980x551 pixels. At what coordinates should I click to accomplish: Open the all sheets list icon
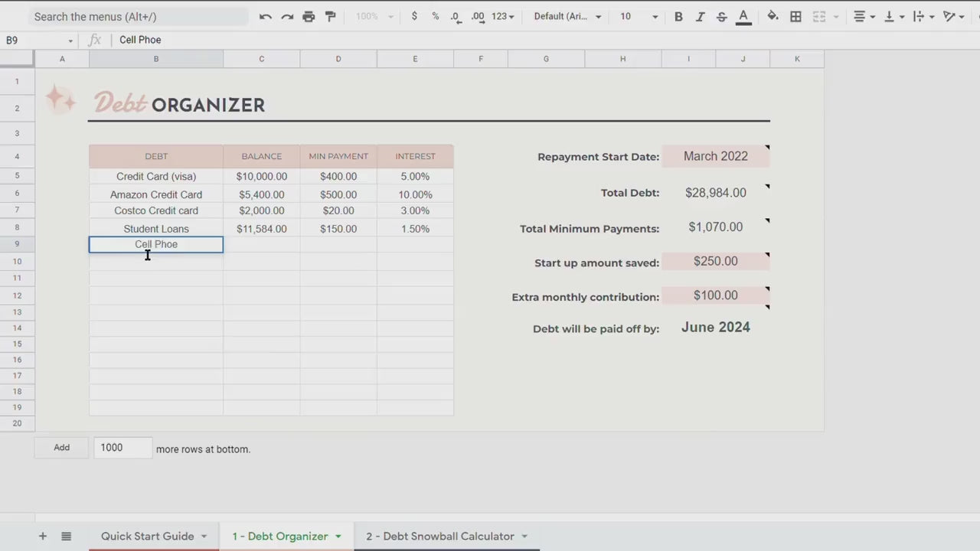click(x=67, y=536)
